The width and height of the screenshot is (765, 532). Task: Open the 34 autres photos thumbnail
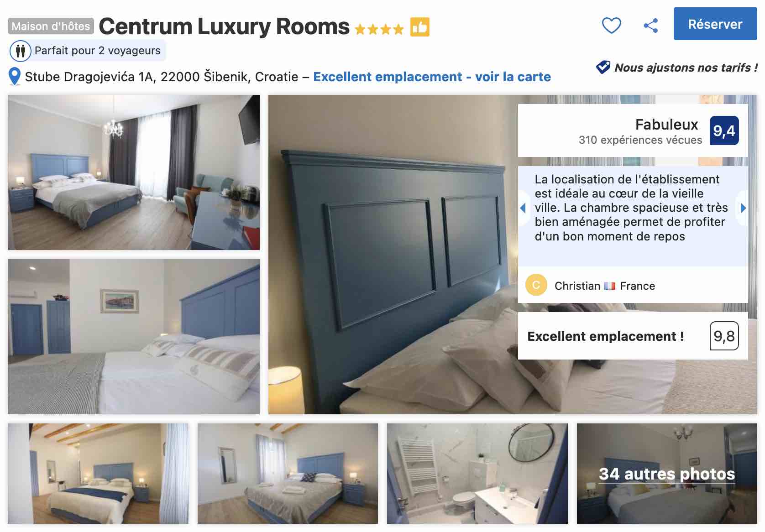[x=666, y=473]
